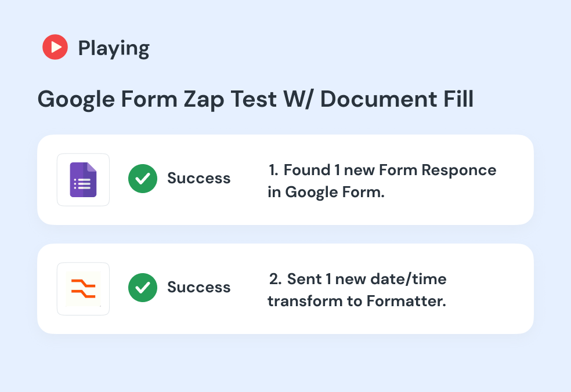Viewport: 571px width, 392px height.
Task: Click the step number '2.' in the second card
Action: pos(275,279)
